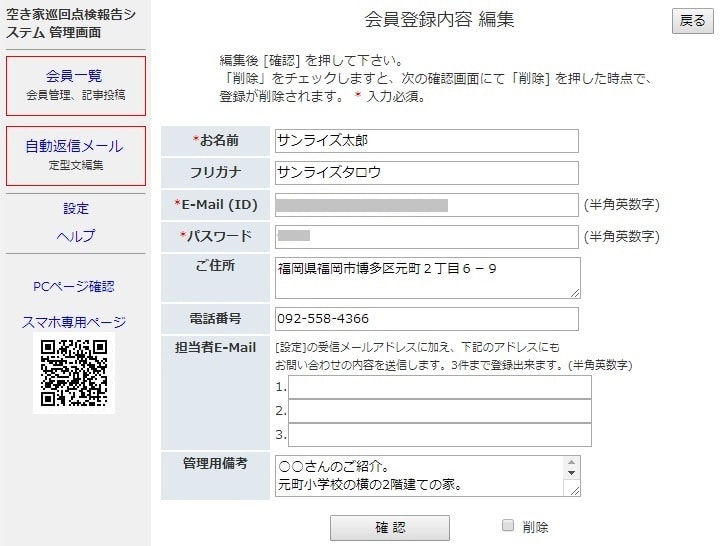This screenshot has width=726, height=546.
Task: Toggle the 削除 delete checkbox
Action: [508, 525]
